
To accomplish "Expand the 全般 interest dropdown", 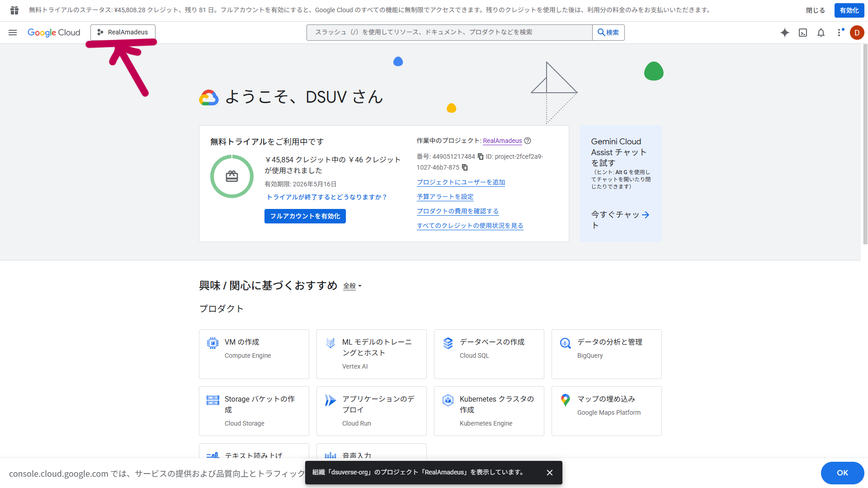I will pos(352,286).
